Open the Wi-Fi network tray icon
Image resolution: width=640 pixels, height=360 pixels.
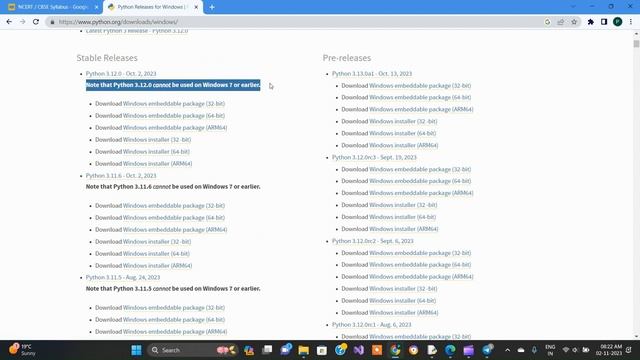point(566,350)
